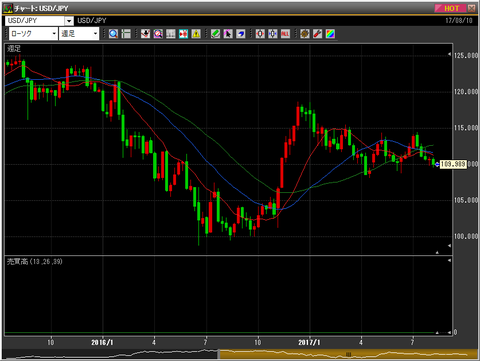Viewport: 480px width, 361px height.
Task: Click the HOT button in title bar
Action: click(x=451, y=8)
